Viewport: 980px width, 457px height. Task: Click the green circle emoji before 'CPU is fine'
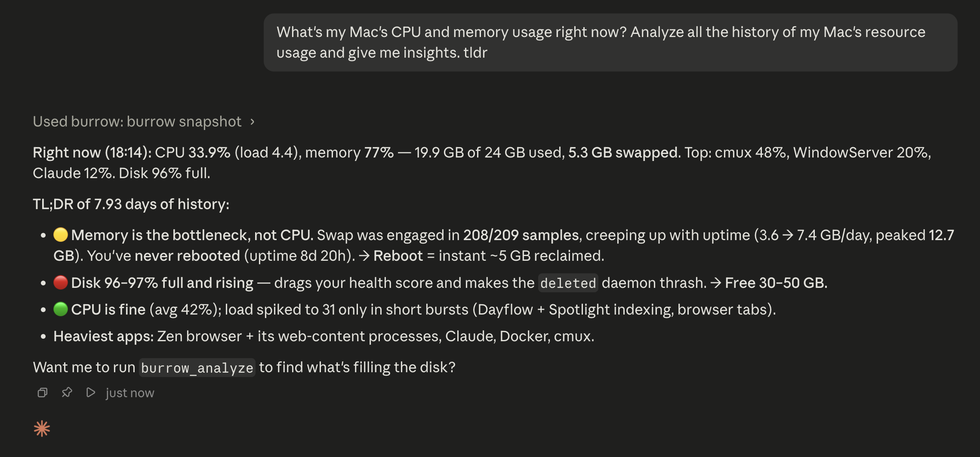(x=61, y=309)
